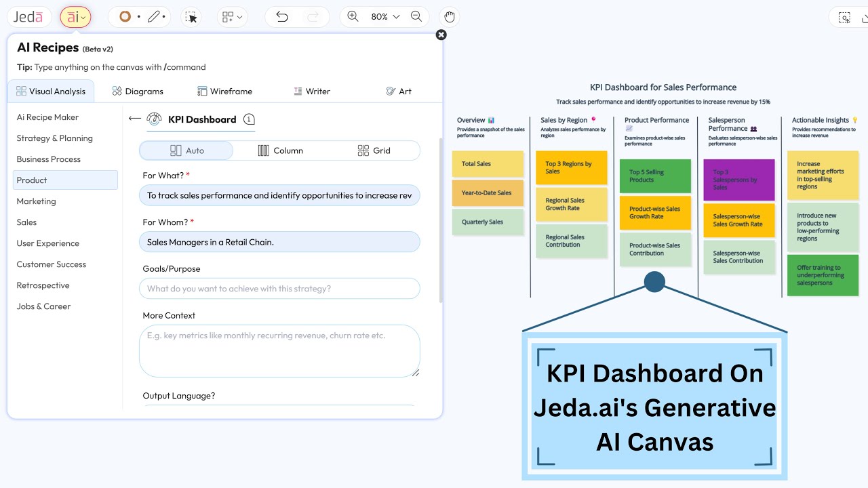This screenshot has width=868, height=488.
Task: Redo the last action
Action: coord(313,17)
